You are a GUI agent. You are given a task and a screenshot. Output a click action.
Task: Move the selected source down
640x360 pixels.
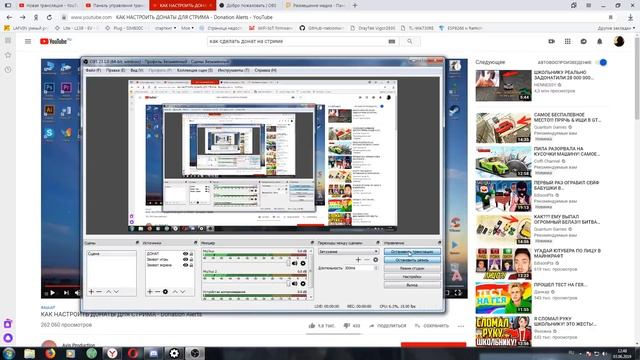(183, 291)
